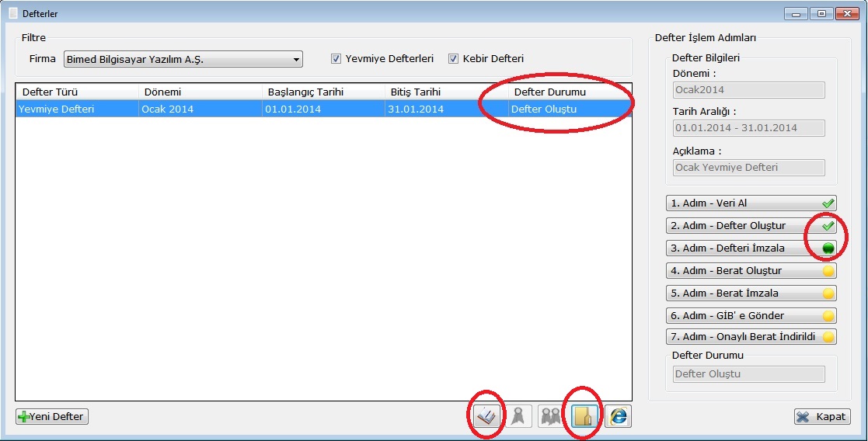Sort by Başlangıç Tarihi column header

point(323,92)
